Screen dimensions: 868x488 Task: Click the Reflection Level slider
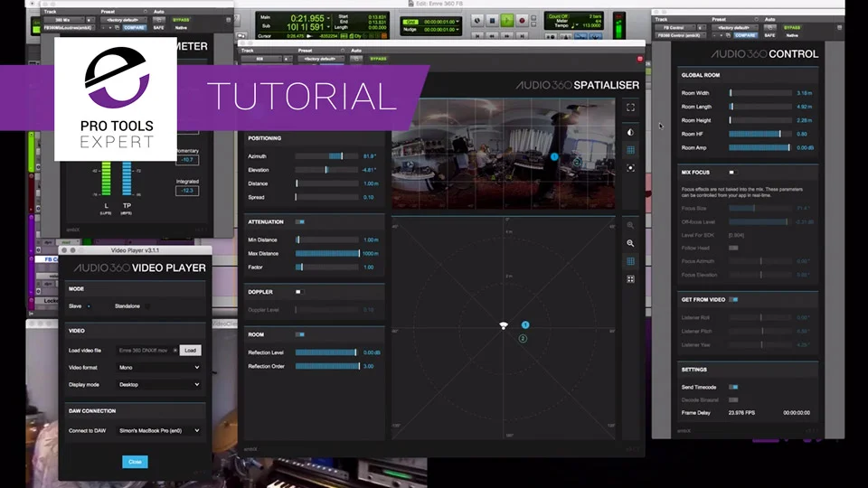326,352
